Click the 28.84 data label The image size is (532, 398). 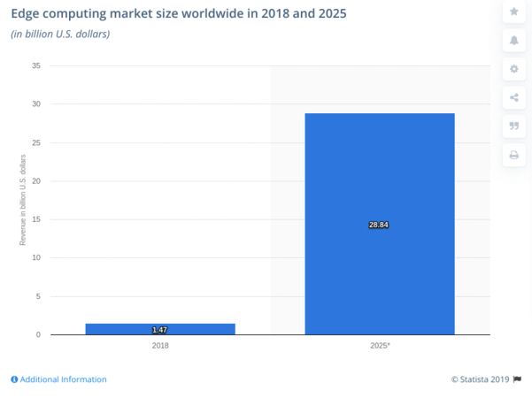coord(379,225)
